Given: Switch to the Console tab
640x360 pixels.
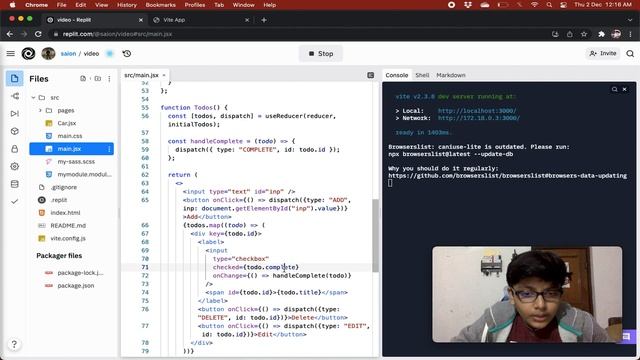Looking at the screenshot, I should click(x=397, y=75).
